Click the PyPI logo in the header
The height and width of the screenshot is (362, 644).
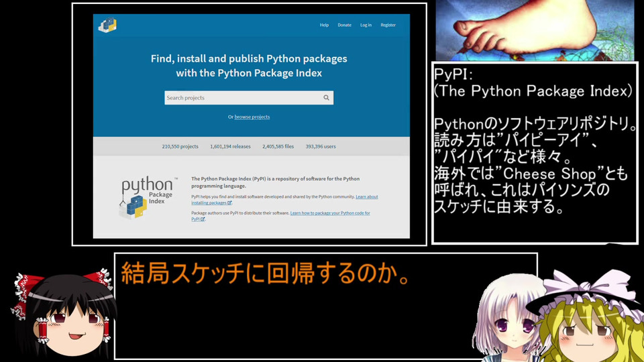pos(107,25)
